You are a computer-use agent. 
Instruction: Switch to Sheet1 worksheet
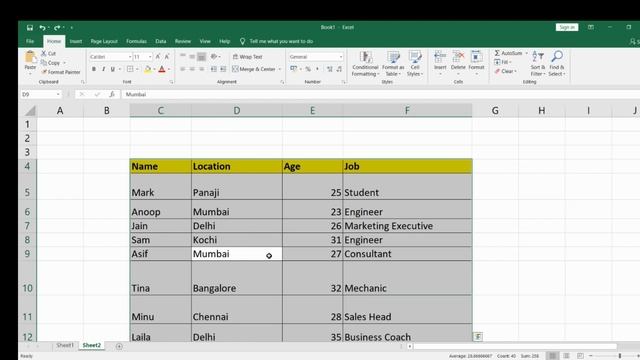pyautogui.click(x=65, y=345)
